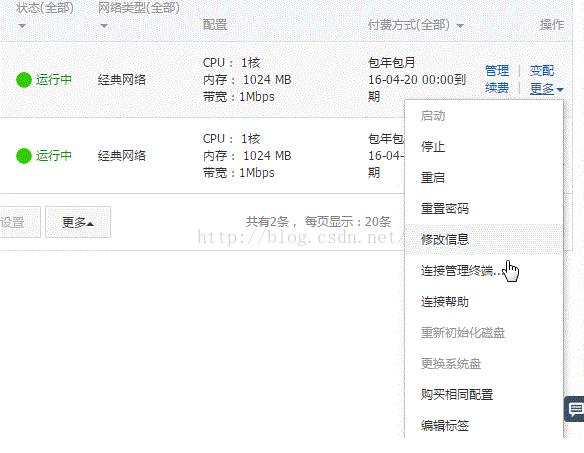This screenshot has width=584, height=453.
Task: Collapse the 更多 dropdown in first row
Action: (546, 89)
